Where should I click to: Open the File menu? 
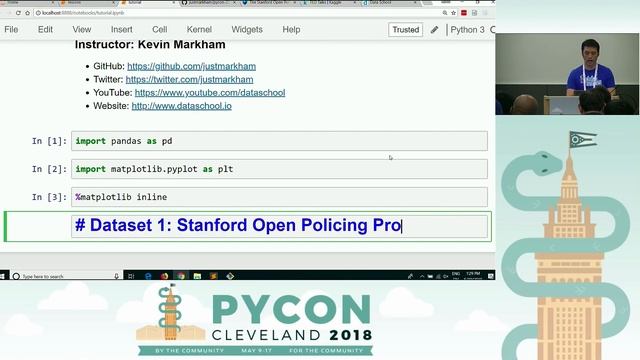11,29
